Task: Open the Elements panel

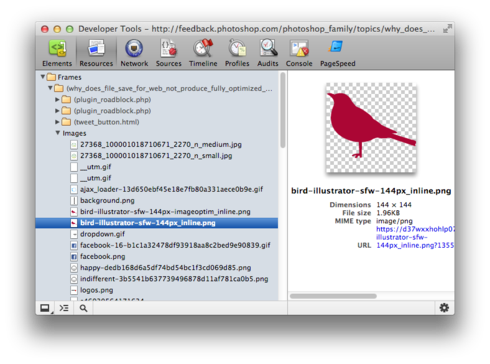Action: pos(57,53)
